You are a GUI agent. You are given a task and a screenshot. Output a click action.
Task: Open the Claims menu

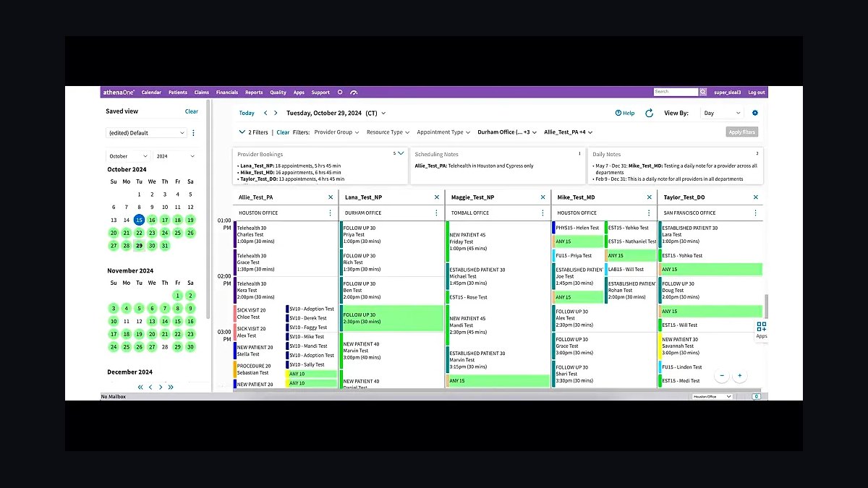click(202, 93)
